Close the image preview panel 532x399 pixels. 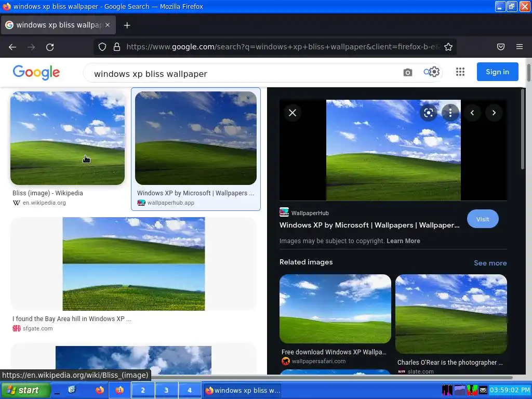pos(292,113)
